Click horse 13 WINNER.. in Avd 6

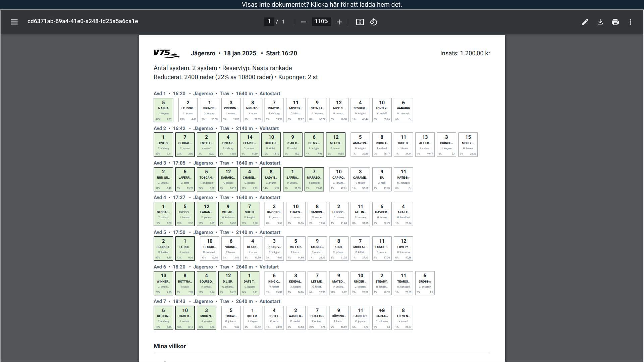click(163, 283)
